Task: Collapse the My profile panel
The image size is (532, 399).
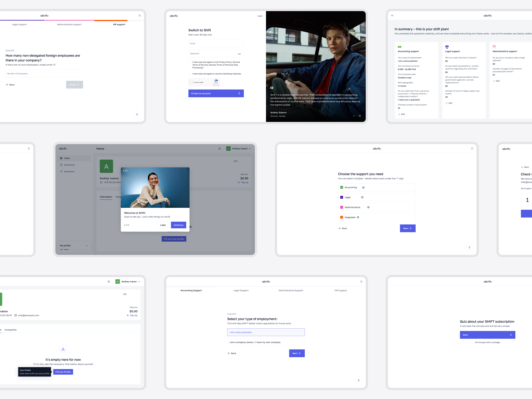Action: (x=87, y=245)
